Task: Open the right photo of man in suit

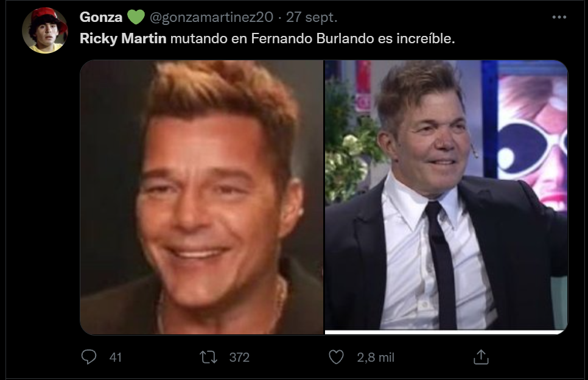Action: [446, 197]
